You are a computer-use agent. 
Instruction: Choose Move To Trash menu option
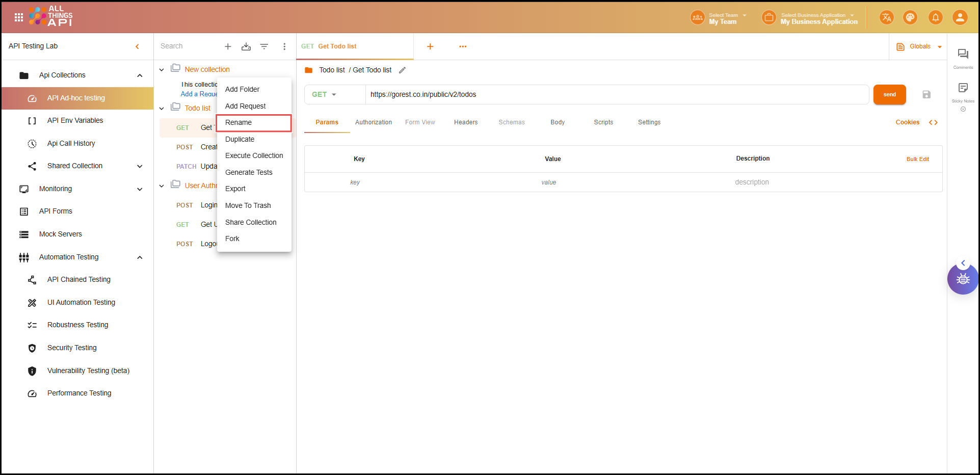pyautogui.click(x=248, y=205)
